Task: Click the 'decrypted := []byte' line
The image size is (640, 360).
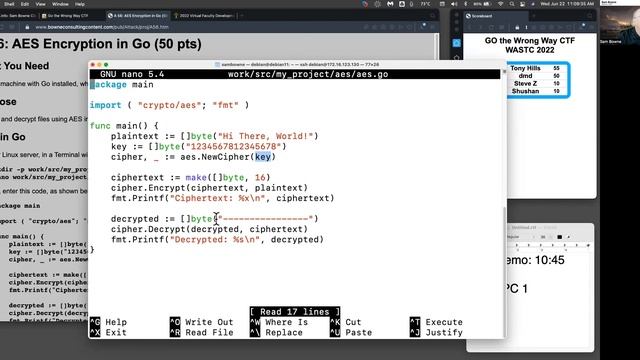Action: click(x=214, y=219)
